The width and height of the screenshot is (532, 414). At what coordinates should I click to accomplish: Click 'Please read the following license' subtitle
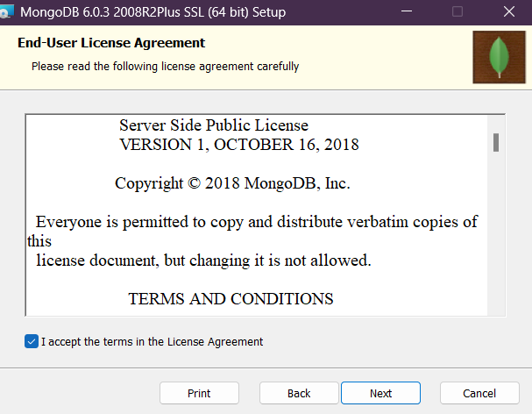point(166,67)
